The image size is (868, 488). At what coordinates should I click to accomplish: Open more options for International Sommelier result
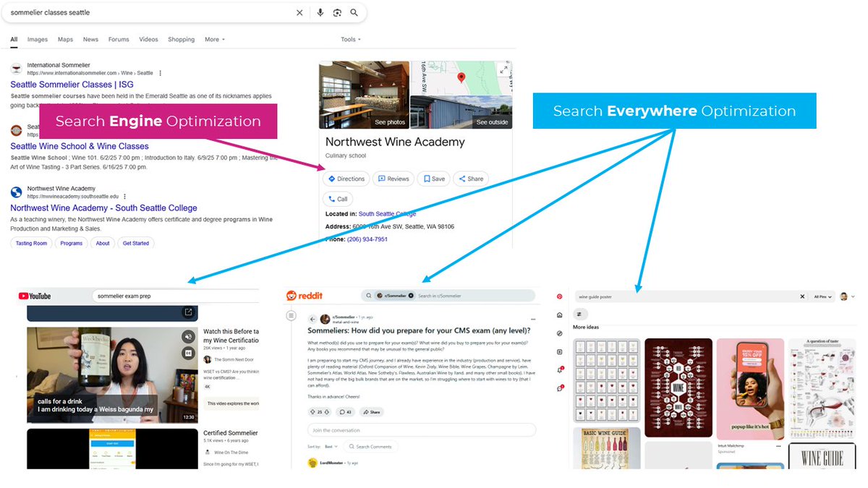(x=161, y=73)
